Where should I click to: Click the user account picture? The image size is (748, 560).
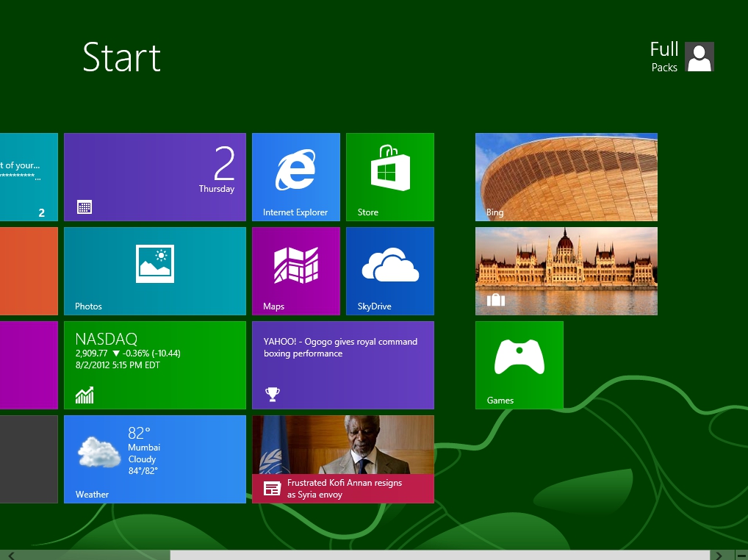700,57
